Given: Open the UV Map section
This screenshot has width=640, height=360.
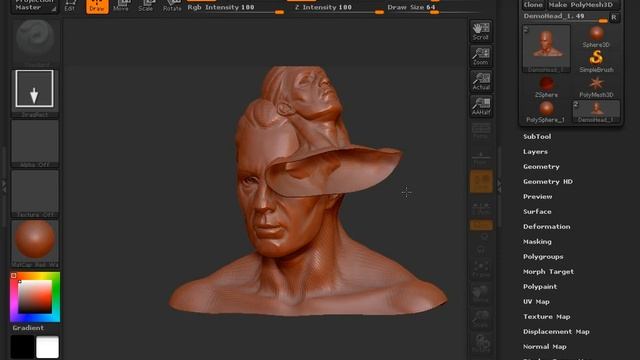Looking at the screenshot, I should (x=536, y=302).
